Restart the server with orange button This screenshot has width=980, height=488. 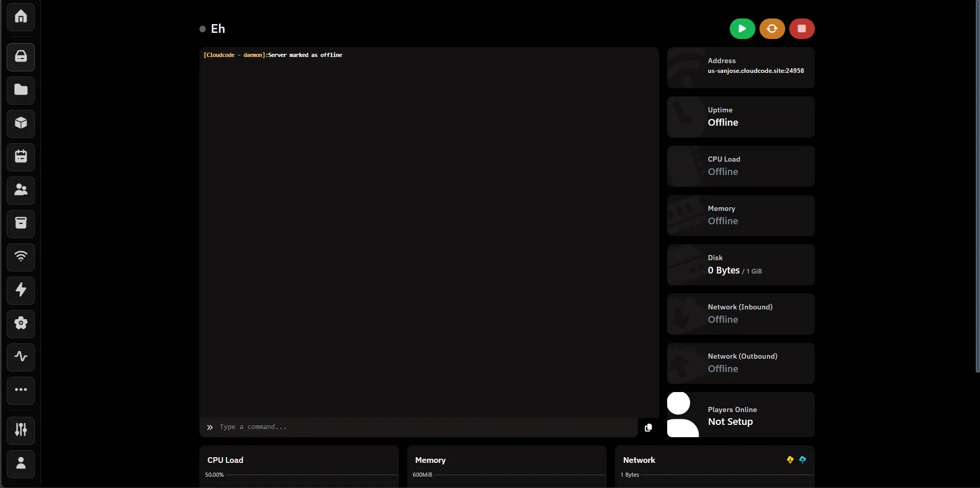click(772, 29)
